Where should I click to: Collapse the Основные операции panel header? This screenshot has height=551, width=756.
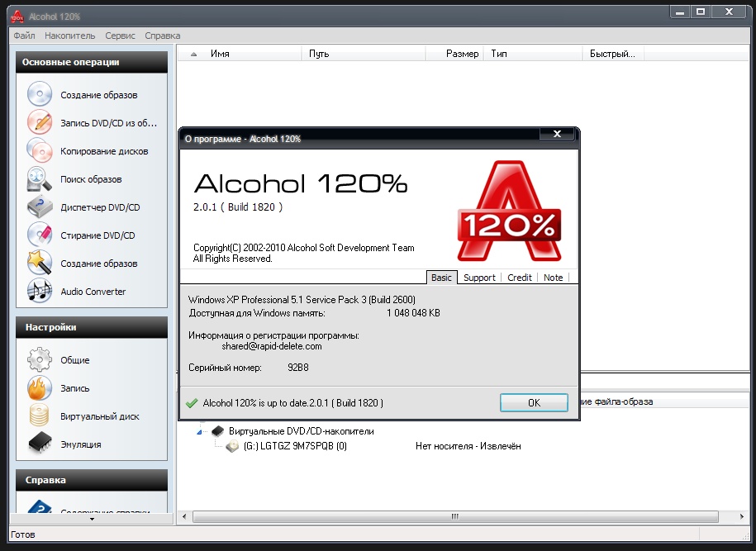(92, 62)
